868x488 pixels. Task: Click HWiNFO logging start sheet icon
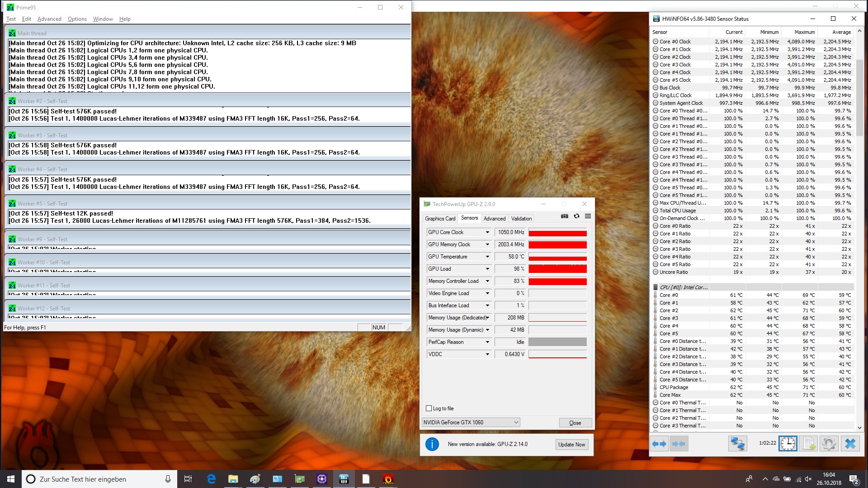click(x=808, y=444)
